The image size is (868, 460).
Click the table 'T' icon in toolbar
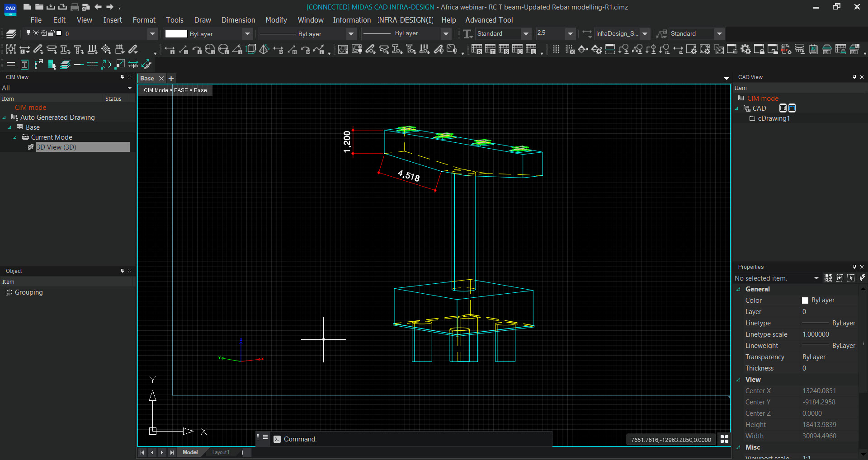[490, 49]
